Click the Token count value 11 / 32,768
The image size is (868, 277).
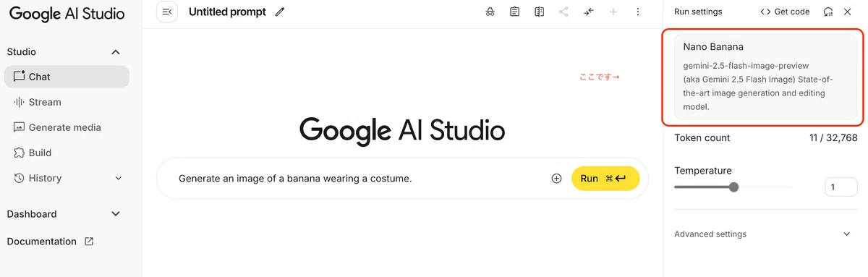(x=833, y=137)
